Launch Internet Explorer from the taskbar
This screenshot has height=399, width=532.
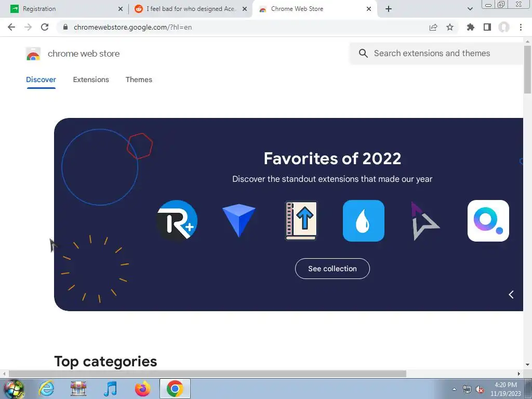click(x=46, y=389)
